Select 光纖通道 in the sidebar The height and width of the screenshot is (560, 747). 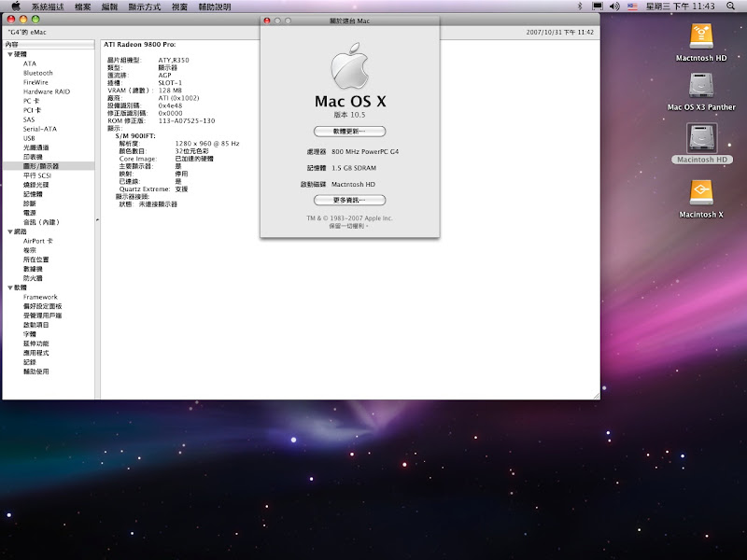tap(36, 147)
